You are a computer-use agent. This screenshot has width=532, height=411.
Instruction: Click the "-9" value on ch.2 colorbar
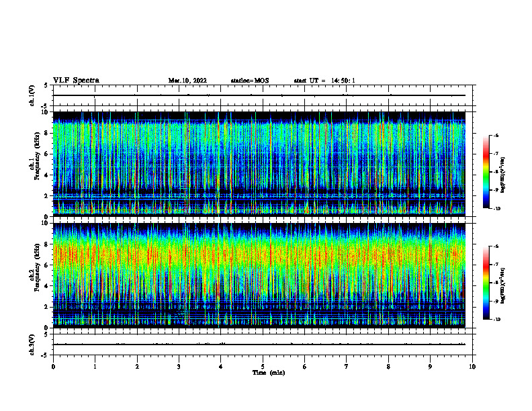click(x=496, y=301)
